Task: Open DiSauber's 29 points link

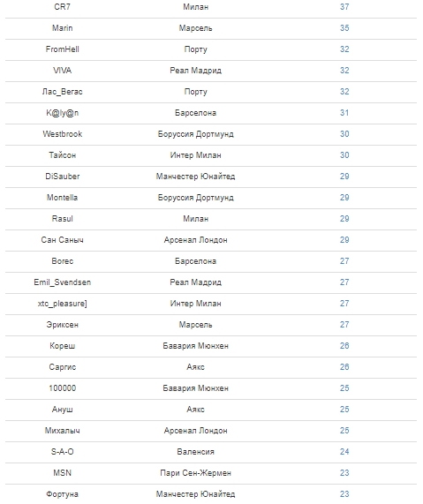Action: (344, 177)
